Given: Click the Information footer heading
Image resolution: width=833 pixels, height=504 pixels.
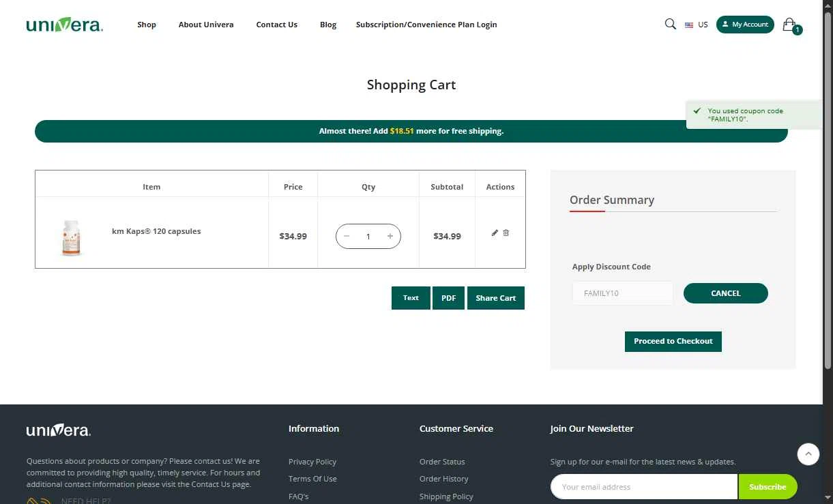Looking at the screenshot, I should (314, 428).
